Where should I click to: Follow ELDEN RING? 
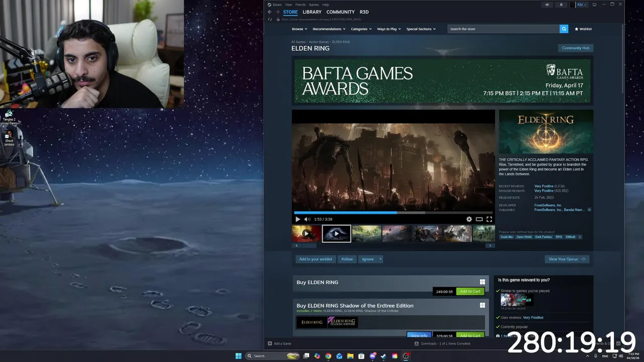(347, 259)
